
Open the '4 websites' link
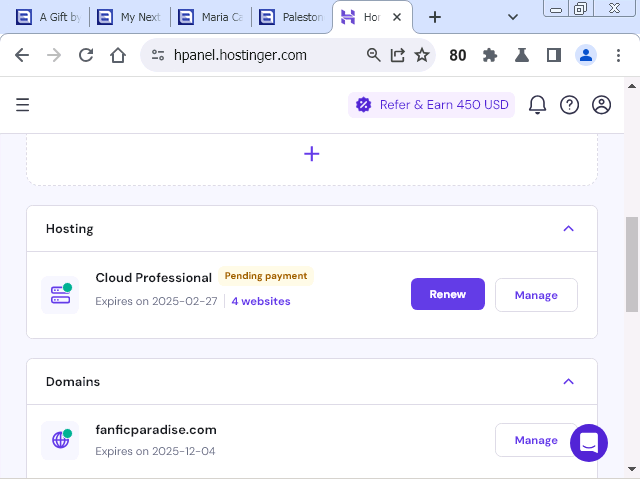click(x=261, y=301)
